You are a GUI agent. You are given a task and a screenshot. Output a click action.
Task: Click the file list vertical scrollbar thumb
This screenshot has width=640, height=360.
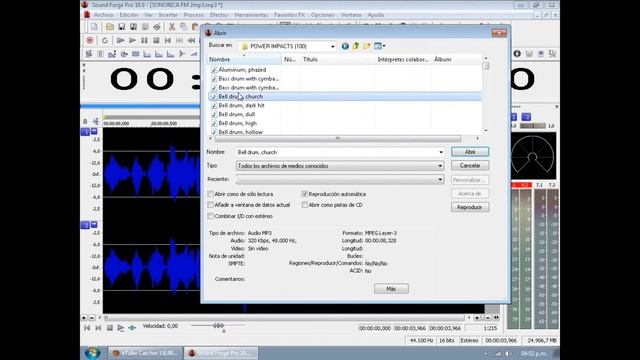coord(485,66)
